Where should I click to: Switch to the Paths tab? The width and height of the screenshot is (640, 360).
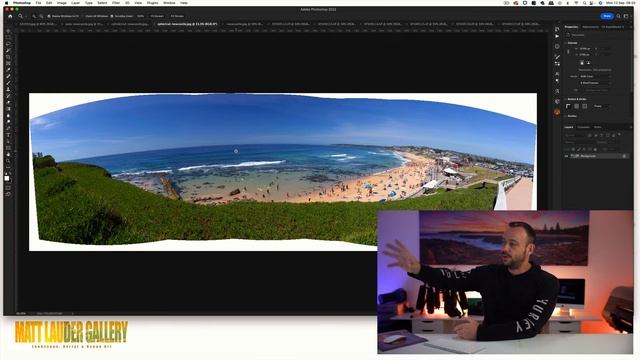[x=598, y=127]
